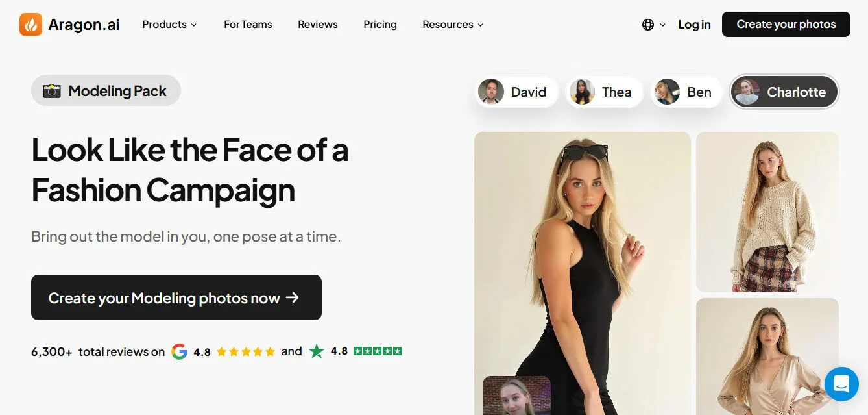The width and height of the screenshot is (868, 415).
Task: Expand the language selection chevron
Action: pos(663,25)
